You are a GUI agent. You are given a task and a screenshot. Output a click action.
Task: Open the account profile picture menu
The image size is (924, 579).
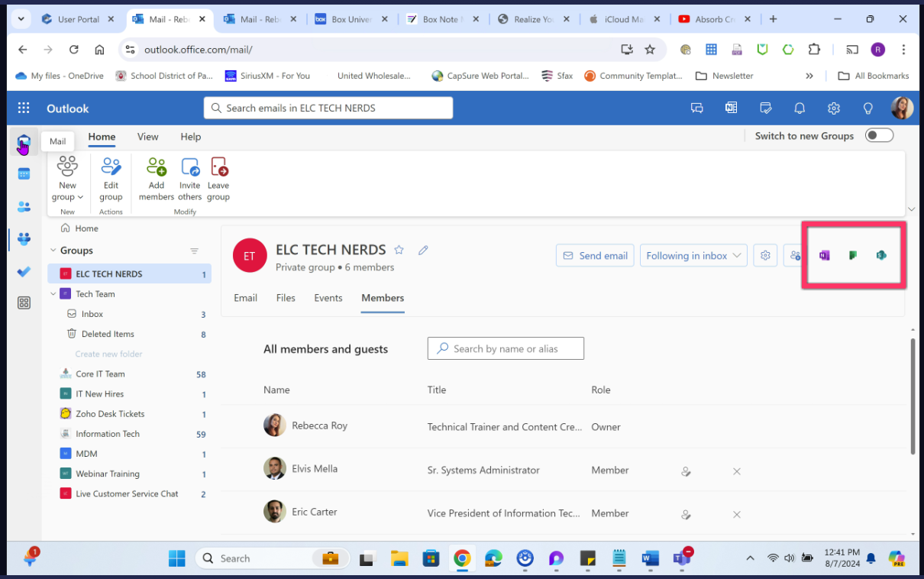(902, 108)
